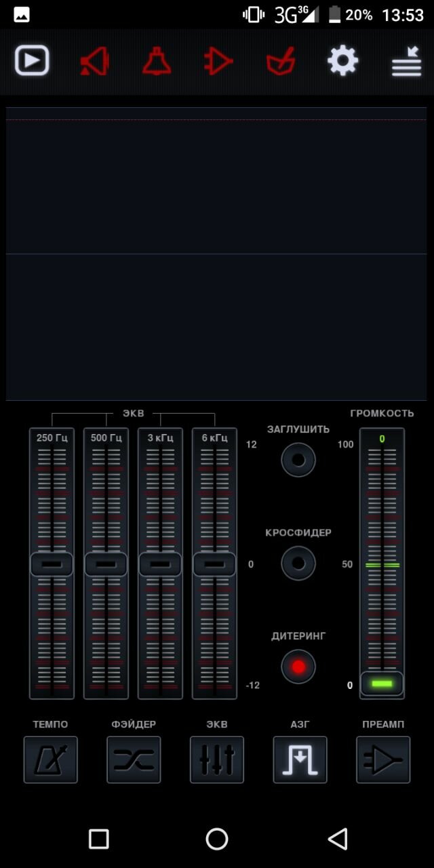Click the ГРОМКОСТЬ green volume slider handle
The height and width of the screenshot is (868, 434).
coord(382,684)
